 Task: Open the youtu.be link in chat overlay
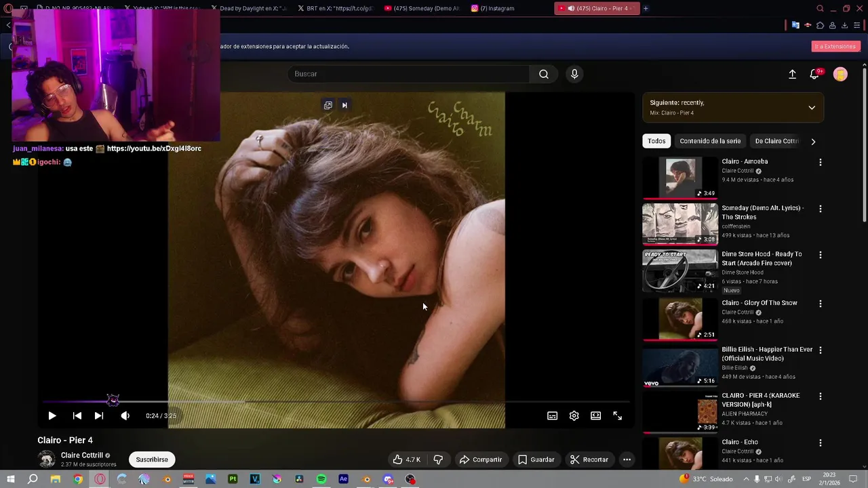tap(154, 148)
